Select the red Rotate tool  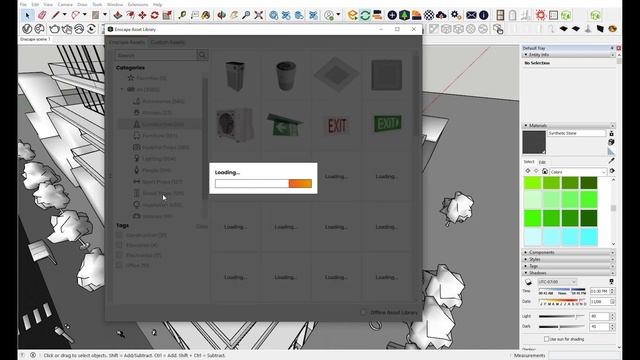(155, 16)
